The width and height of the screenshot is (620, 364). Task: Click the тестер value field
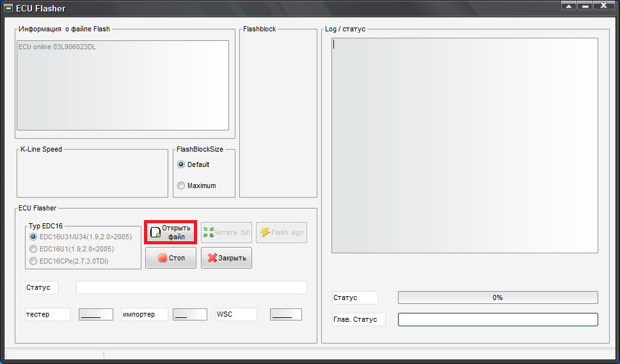(96, 315)
